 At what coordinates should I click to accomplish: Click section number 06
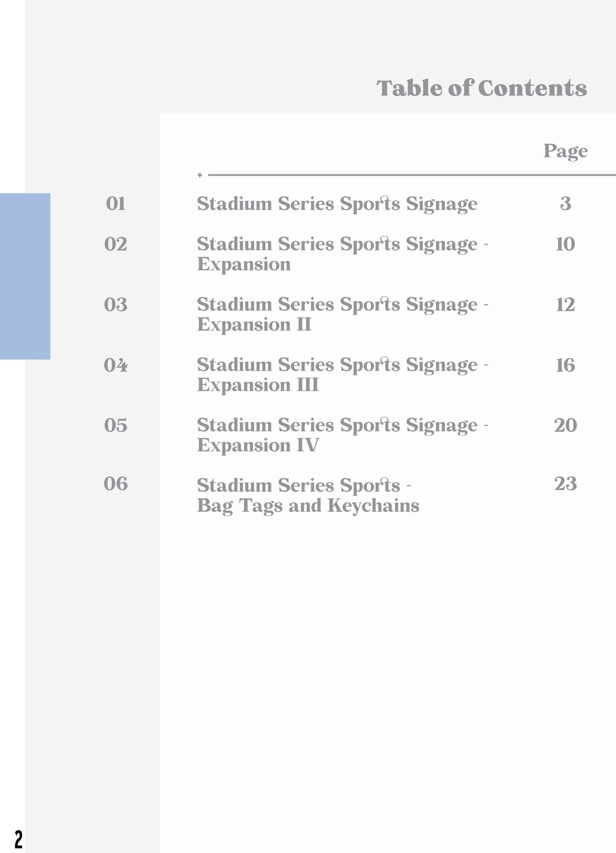116,483
